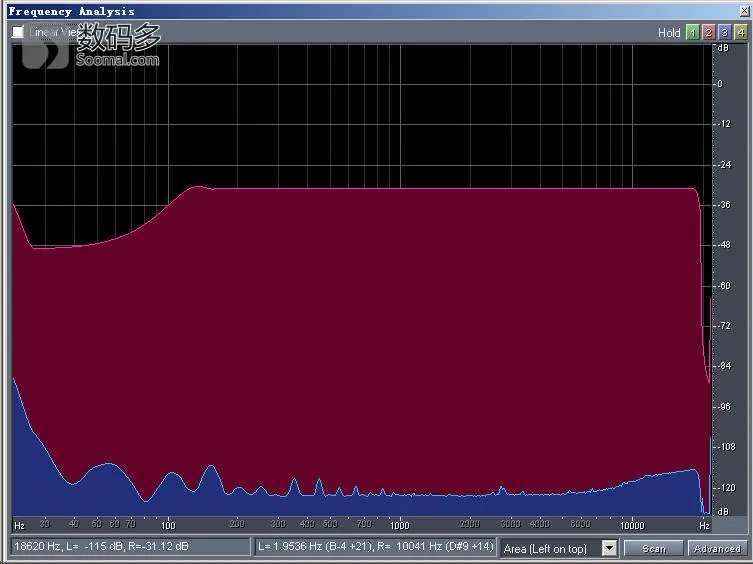The width and height of the screenshot is (753, 564).
Task: Enable the Linear View checkbox
Action: click(x=18, y=32)
